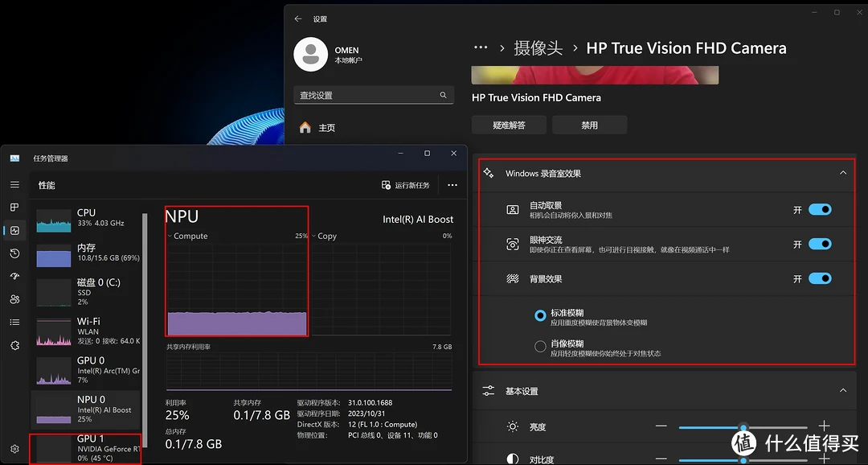
Task: Turn off 自动取景 toggle
Action: pos(820,209)
